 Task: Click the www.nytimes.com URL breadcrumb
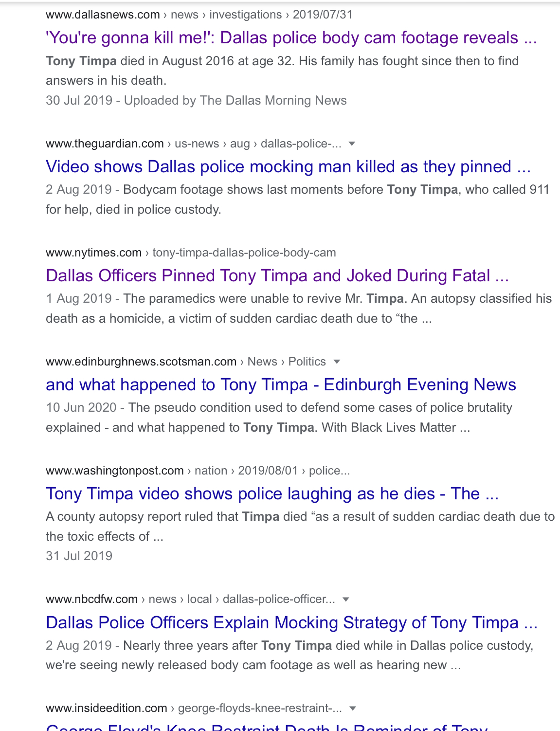tap(93, 253)
